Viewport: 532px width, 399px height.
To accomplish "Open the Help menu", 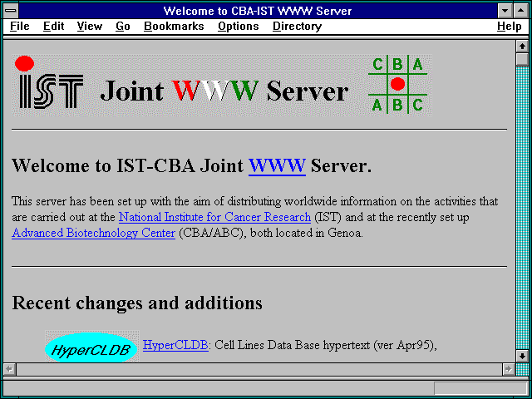I will pyautogui.click(x=510, y=27).
